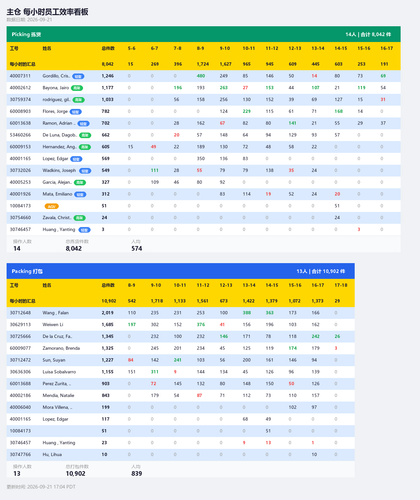Click the name 'Flores, Jorge'
This screenshot has height=500, width=420.
pos(55,111)
